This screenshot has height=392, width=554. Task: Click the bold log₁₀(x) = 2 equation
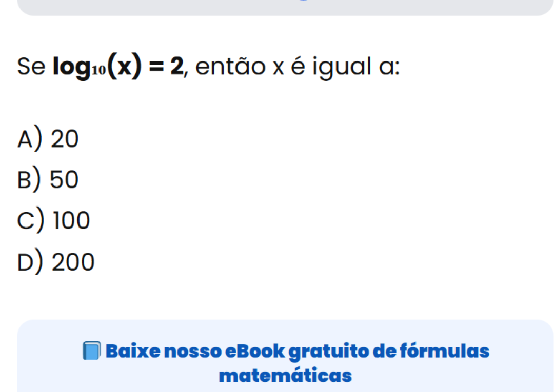pyautogui.click(x=118, y=67)
